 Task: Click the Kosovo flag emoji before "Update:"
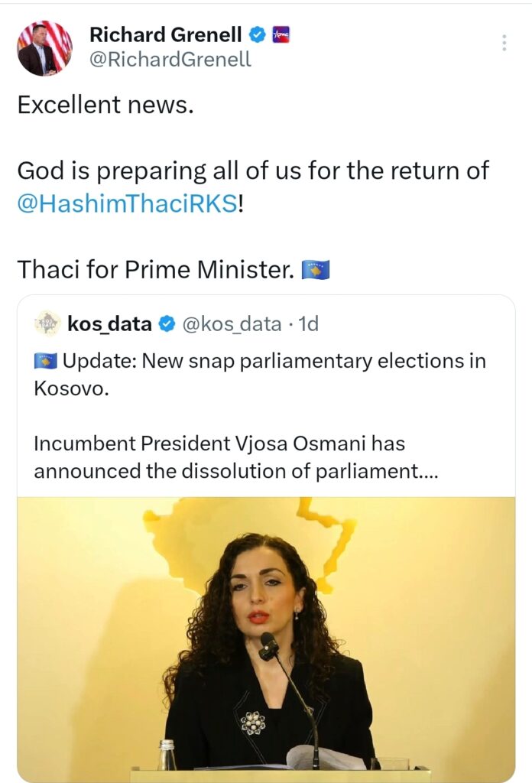[46, 361]
